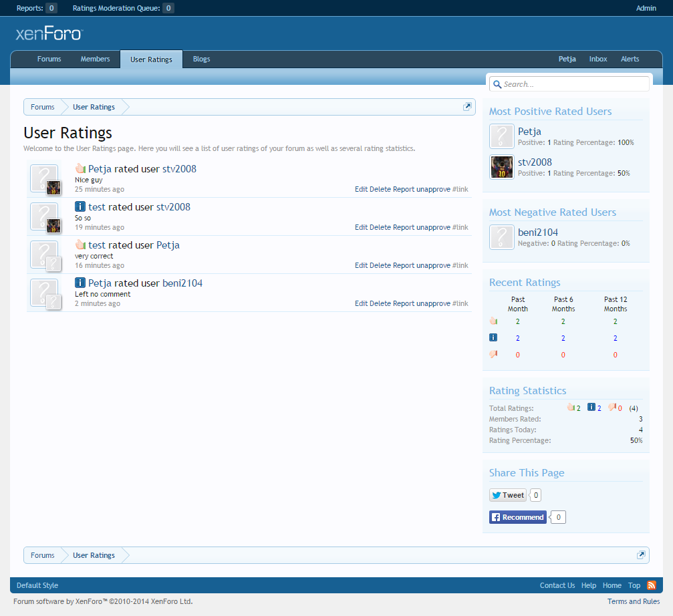This screenshot has width=673, height=616.
Task: Open beni2104 name in Most Negative Rated Users
Action: (x=538, y=232)
